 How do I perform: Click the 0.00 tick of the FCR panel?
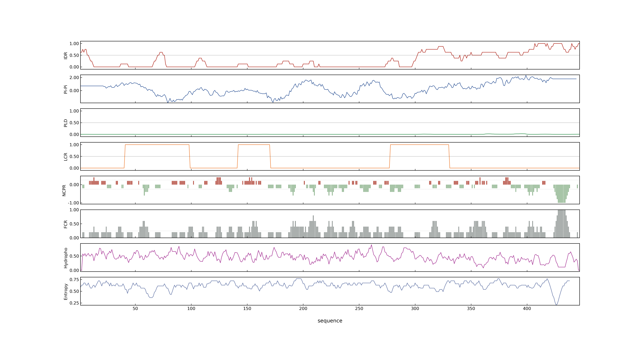pyautogui.click(x=74, y=238)
